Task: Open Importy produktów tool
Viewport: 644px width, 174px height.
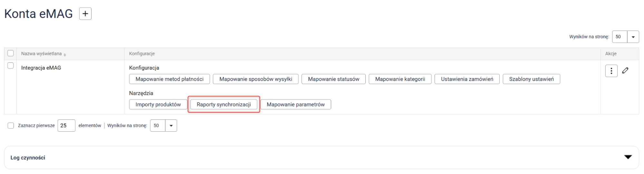Action: [158, 105]
